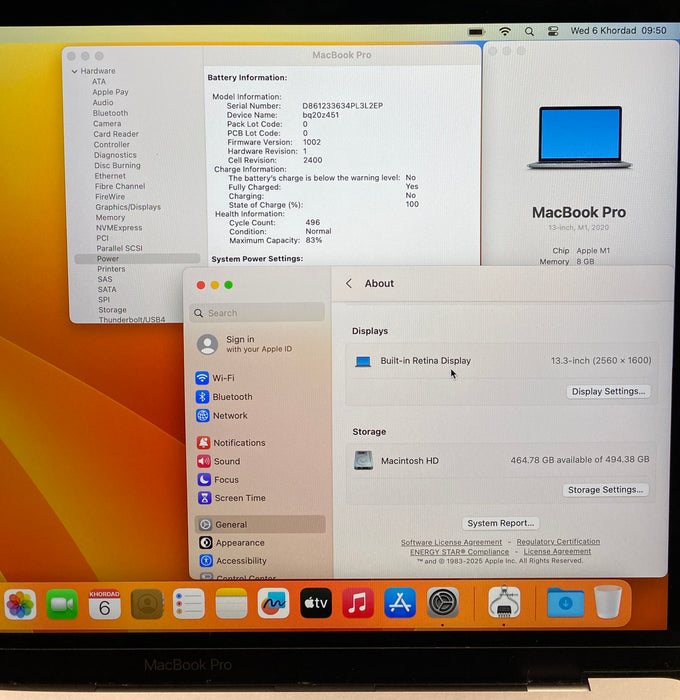680x700 pixels.
Task: Open Network in the Settings sidebar
Action: coord(260,415)
